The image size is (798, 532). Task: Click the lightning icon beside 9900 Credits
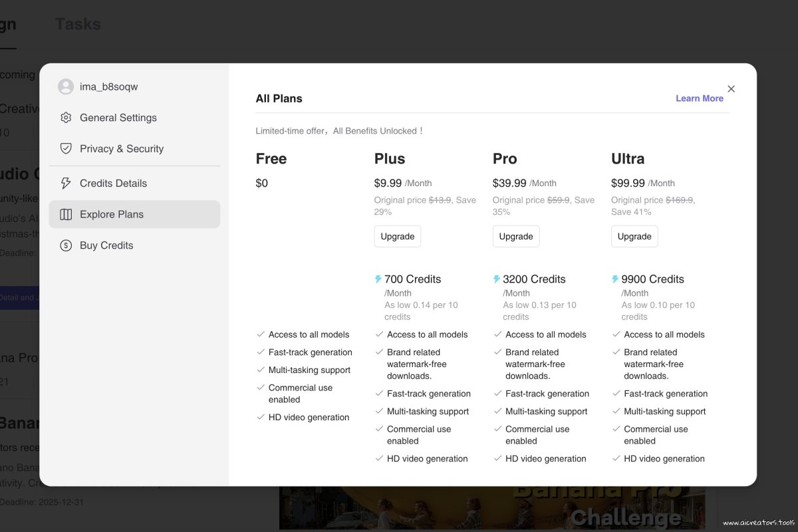[x=615, y=279]
